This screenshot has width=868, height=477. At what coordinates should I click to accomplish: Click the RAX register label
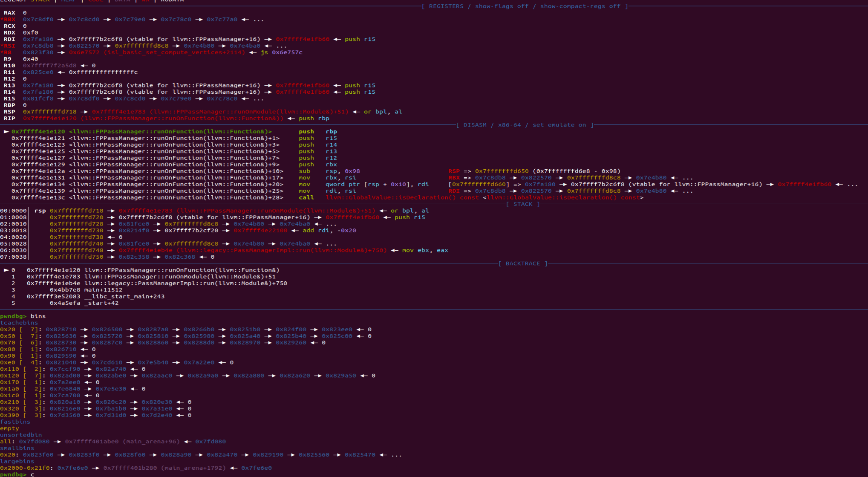[x=9, y=13]
